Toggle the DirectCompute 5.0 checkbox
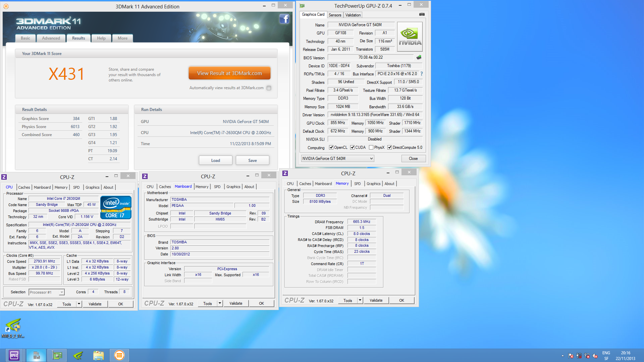 389,147
